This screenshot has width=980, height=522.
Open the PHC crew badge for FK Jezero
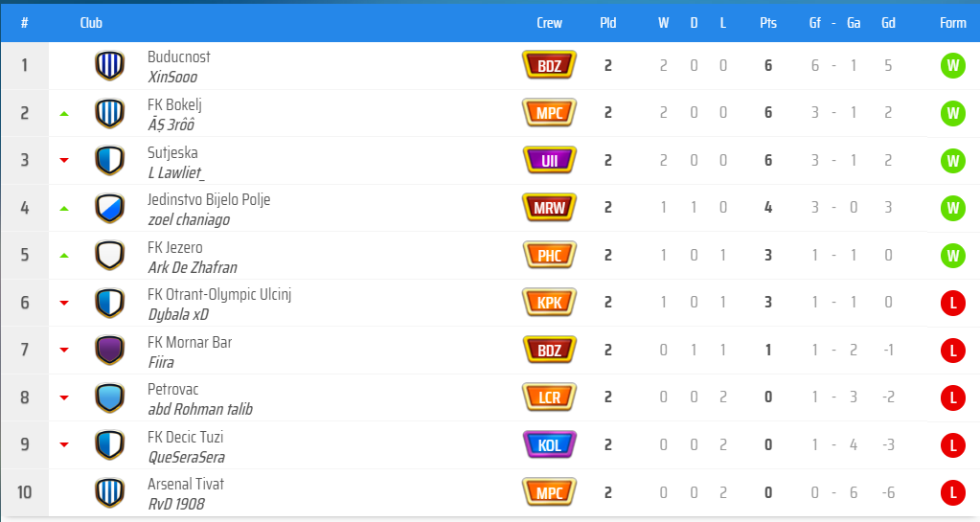click(549, 255)
